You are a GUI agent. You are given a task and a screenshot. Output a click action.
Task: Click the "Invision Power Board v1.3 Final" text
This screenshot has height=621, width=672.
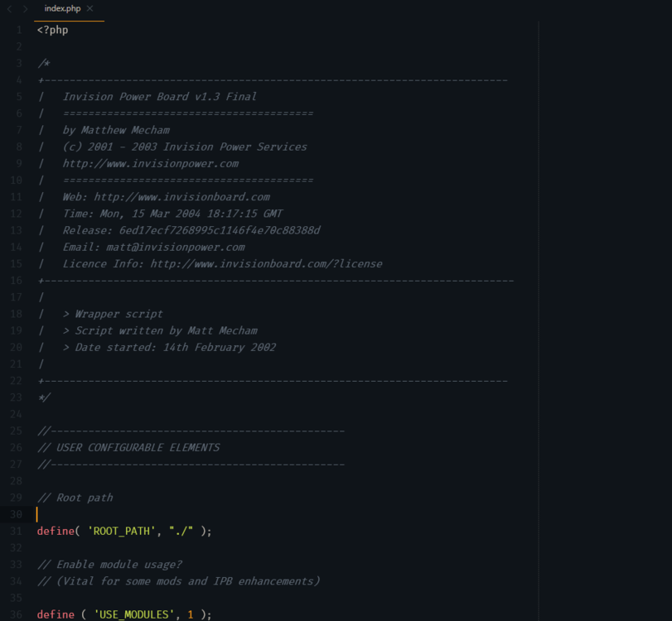pos(159,96)
